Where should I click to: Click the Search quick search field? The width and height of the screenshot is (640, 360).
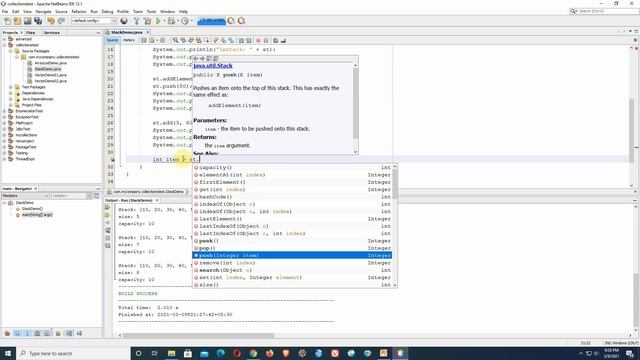(604, 11)
